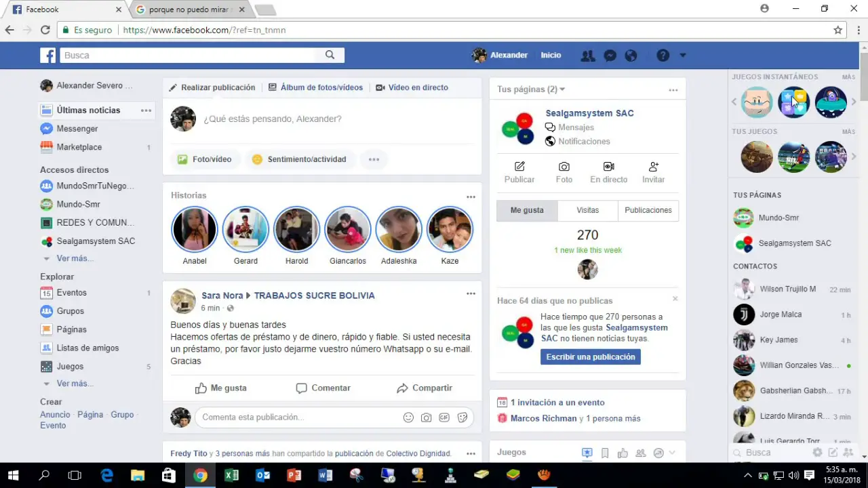Open Tus páginas panel options dots
The height and width of the screenshot is (488, 868).
coord(673,90)
